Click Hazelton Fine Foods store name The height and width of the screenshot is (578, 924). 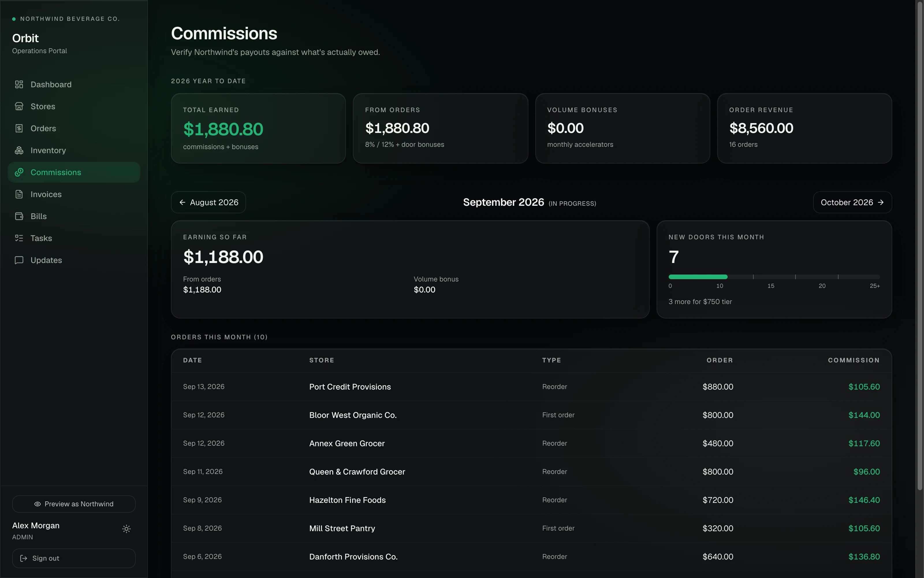click(x=347, y=500)
